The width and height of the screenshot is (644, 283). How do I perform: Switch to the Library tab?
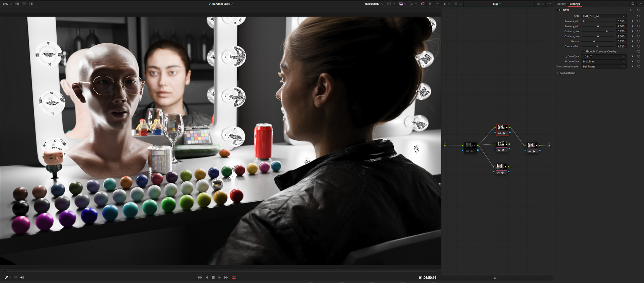pos(561,4)
